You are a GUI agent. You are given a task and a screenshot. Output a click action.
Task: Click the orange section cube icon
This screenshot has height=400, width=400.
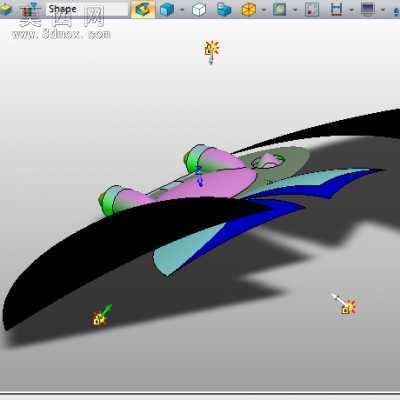249,9
